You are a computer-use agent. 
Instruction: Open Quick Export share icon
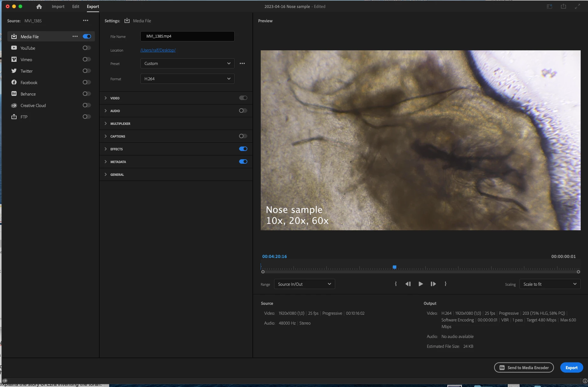(x=563, y=6)
